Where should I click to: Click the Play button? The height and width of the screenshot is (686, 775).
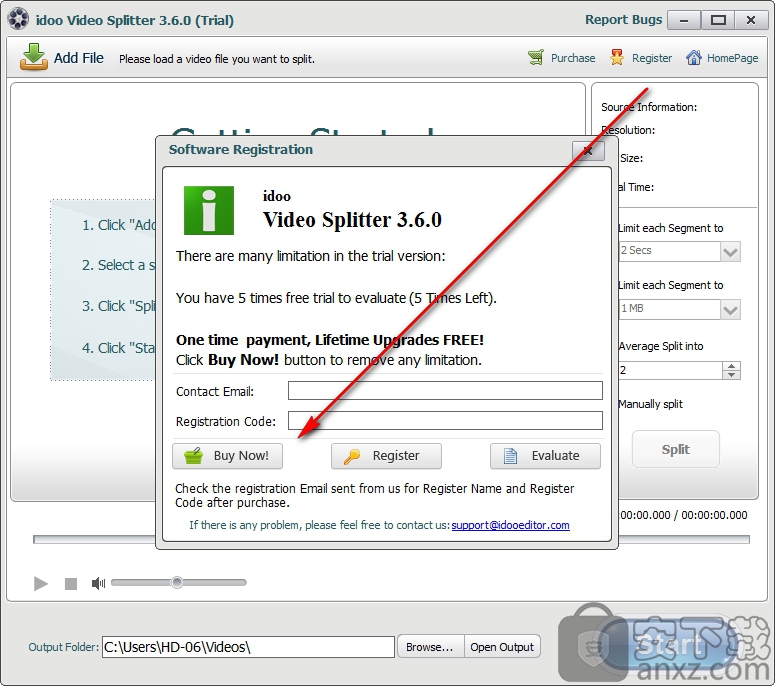[x=41, y=583]
